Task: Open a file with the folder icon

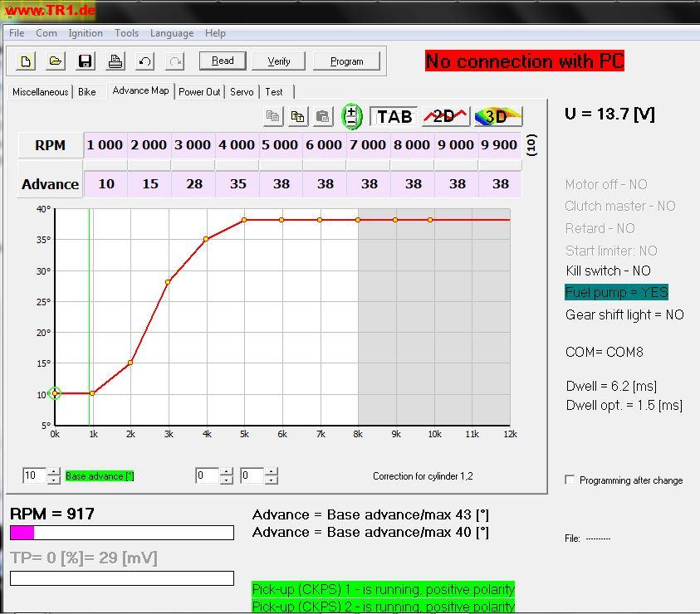Action: point(56,61)
